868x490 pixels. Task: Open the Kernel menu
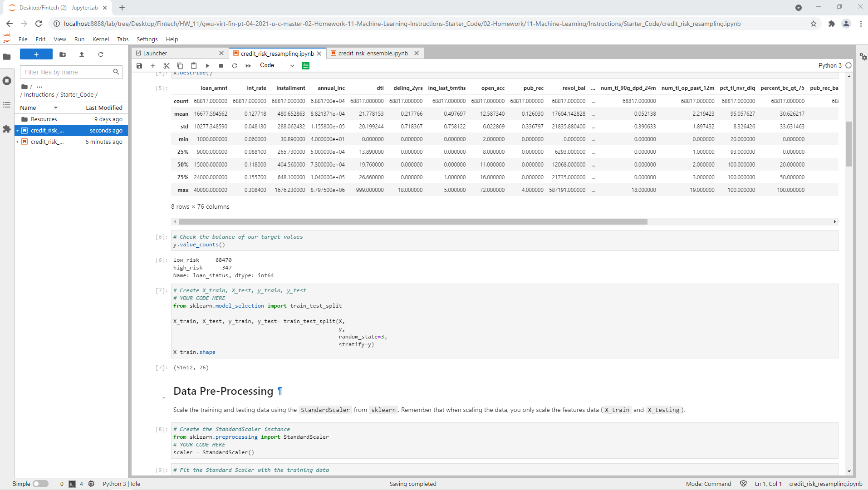click(101, 39)
